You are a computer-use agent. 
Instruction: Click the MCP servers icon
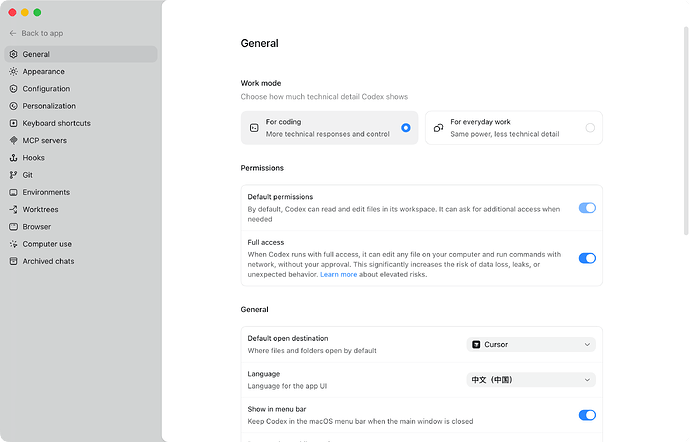click(x=14, y=140)
